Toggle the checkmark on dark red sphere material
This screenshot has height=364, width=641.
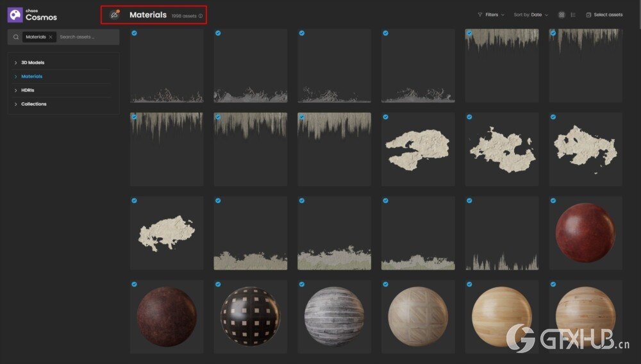point(553,201)
